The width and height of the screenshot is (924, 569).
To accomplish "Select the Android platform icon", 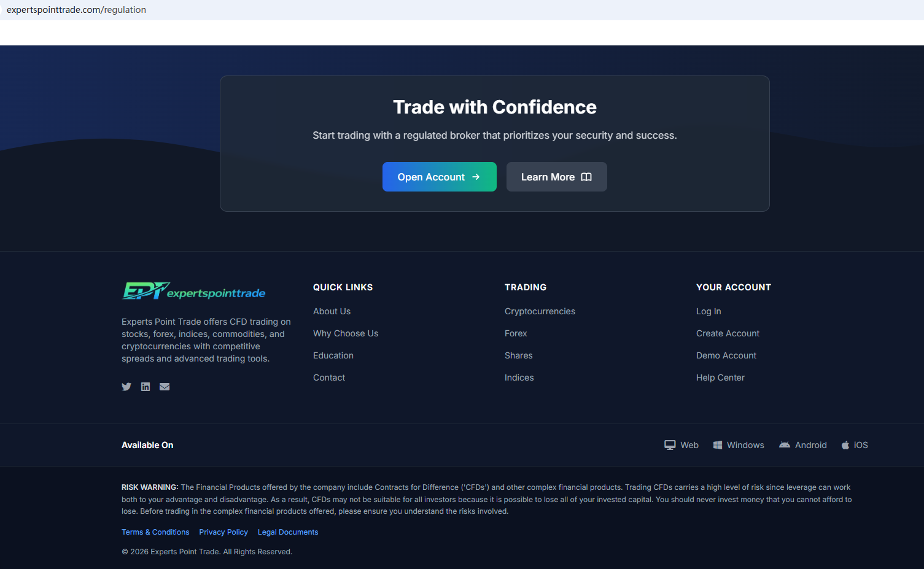I will (785, 445).
